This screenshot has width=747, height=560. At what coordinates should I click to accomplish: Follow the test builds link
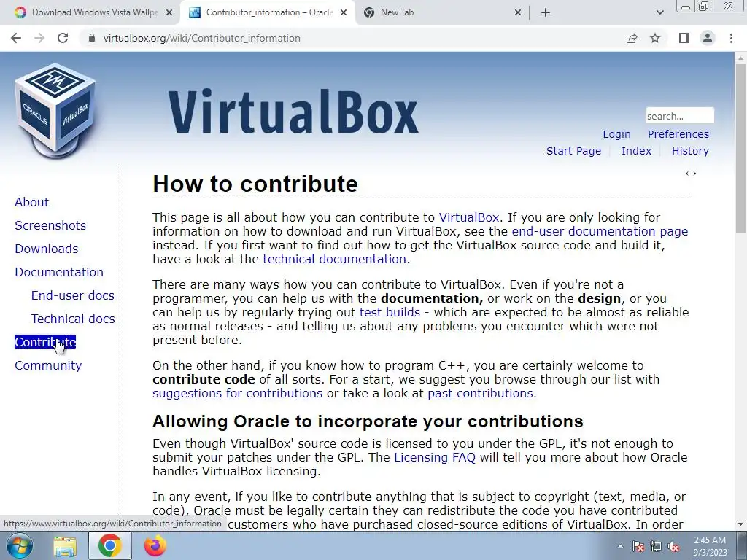pyautogui.click(x=390, y=312)
